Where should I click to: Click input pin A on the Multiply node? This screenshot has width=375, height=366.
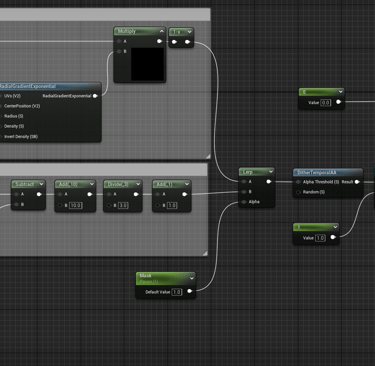click(x=119, y=41)
